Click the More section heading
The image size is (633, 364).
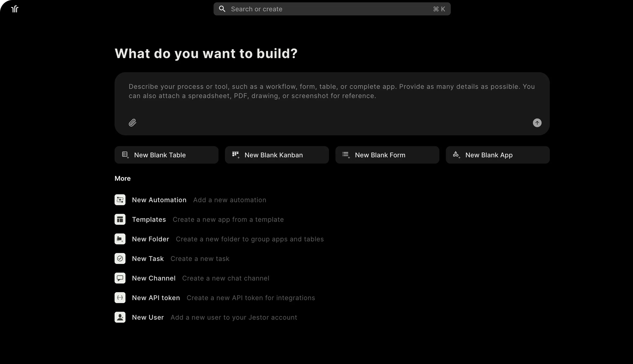122,178
